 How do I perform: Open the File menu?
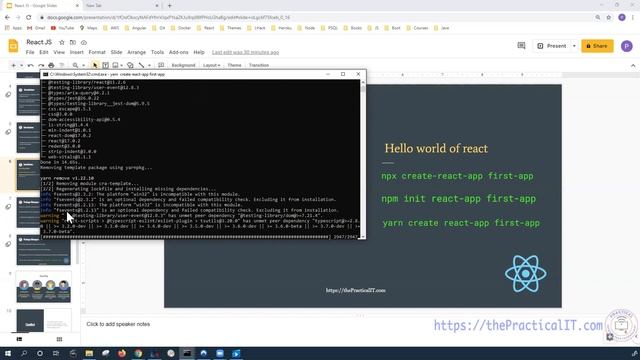(30, 52)
